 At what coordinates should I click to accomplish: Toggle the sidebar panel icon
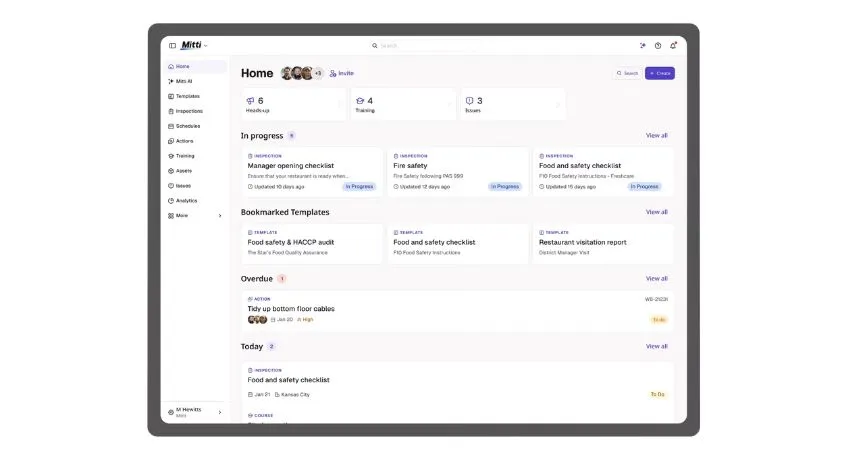(x=172, y=46)
